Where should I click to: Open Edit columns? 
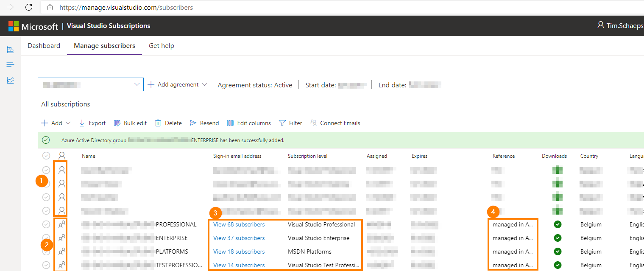pyautogui.click(x=249, y=123)
